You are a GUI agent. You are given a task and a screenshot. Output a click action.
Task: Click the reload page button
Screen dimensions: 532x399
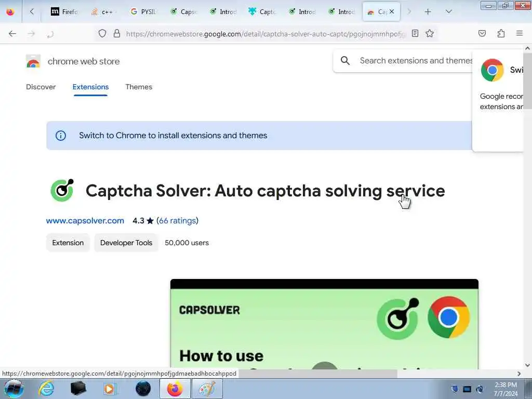(x=50, y=34)
